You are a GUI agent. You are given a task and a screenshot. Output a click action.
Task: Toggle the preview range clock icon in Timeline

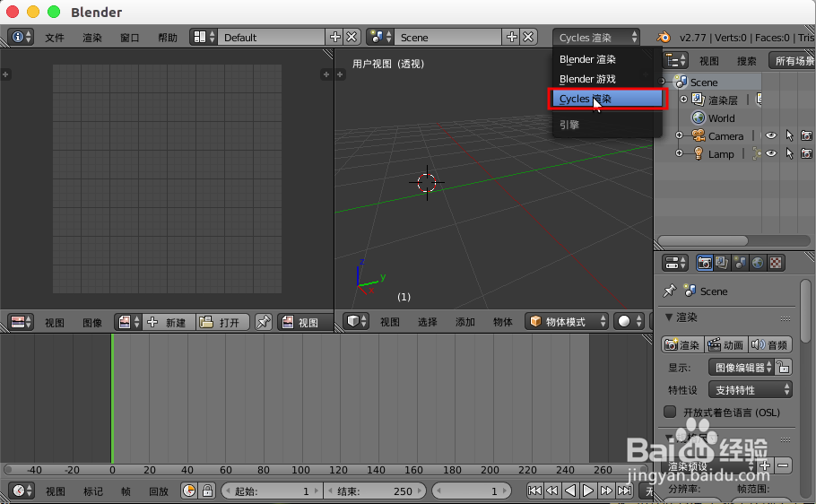click(x=189, y=491)
